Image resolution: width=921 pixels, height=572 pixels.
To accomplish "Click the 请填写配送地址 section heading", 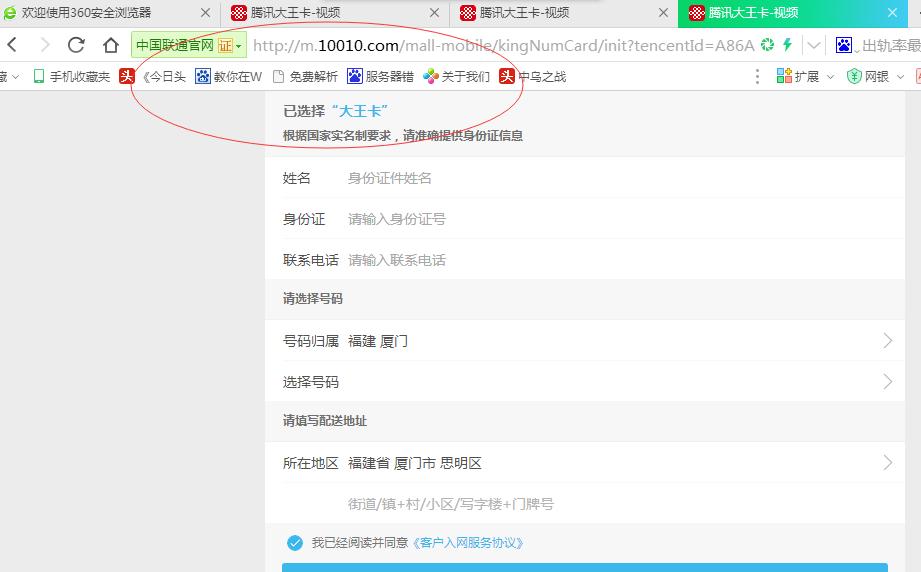I will click(325, 421).
